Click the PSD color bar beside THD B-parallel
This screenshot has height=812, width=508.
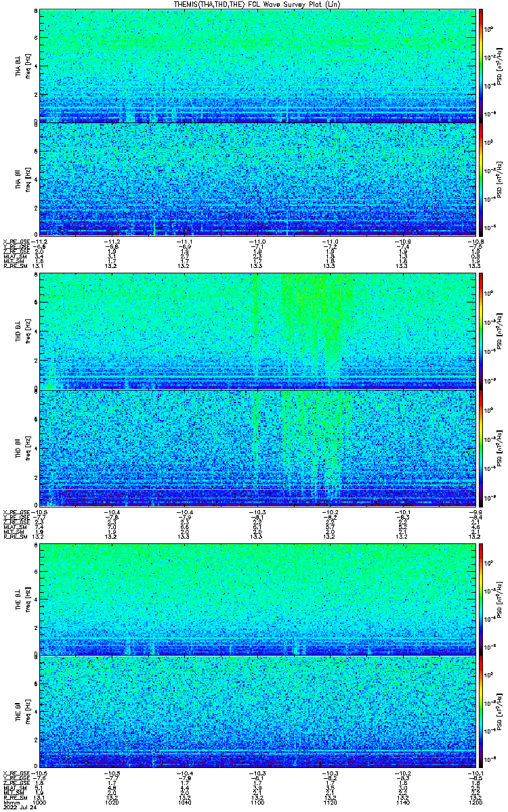pyautogui.click(x=482, y=448)
